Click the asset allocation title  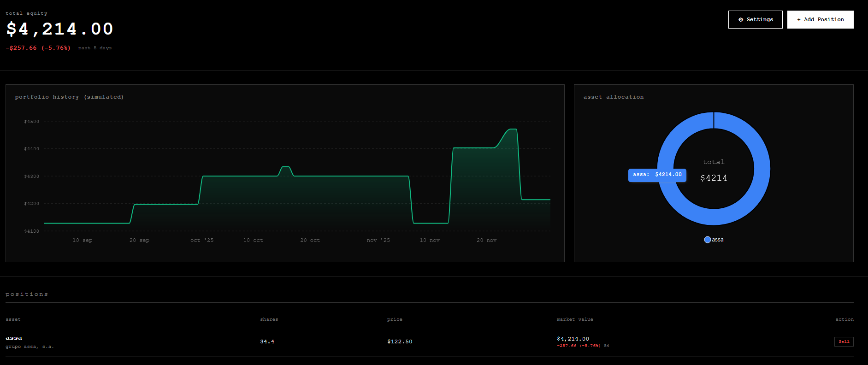coord(613,97)
